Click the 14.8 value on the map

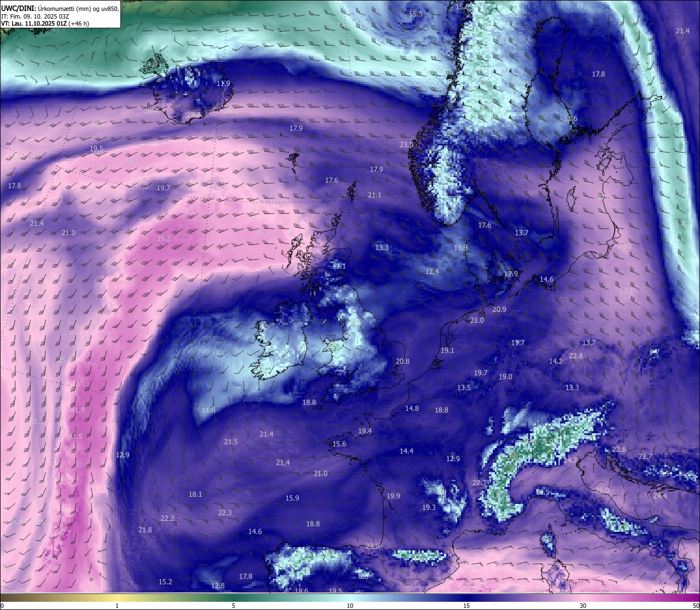[412, 408]
